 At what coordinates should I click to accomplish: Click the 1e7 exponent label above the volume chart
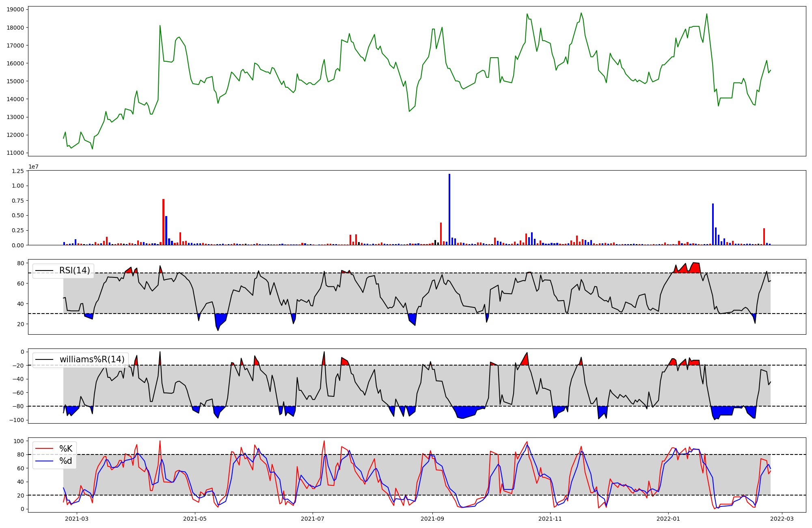33,167
